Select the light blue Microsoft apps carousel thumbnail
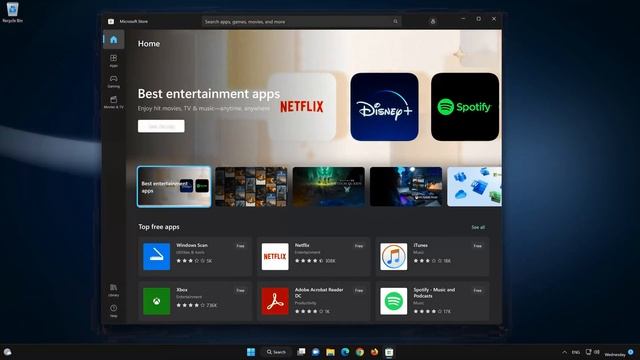This screenshot has height=360, width=640. [474, 187]
